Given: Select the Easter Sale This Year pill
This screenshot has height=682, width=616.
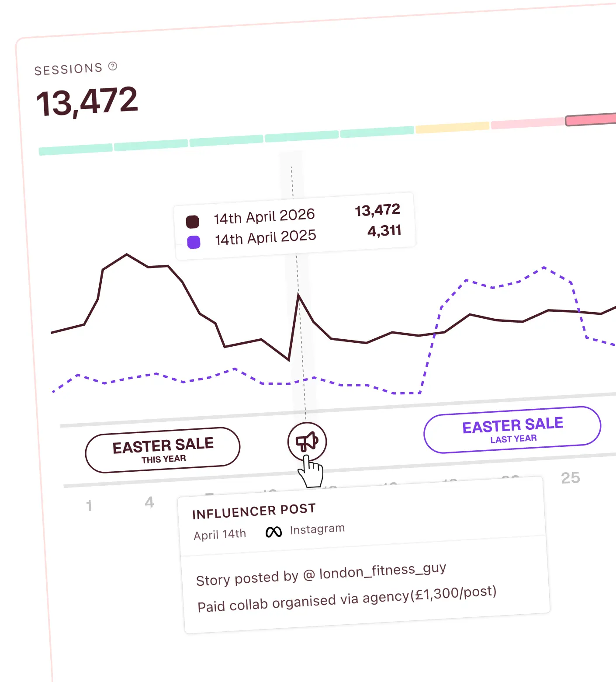Looking at the screenshot, I should 163,450.
